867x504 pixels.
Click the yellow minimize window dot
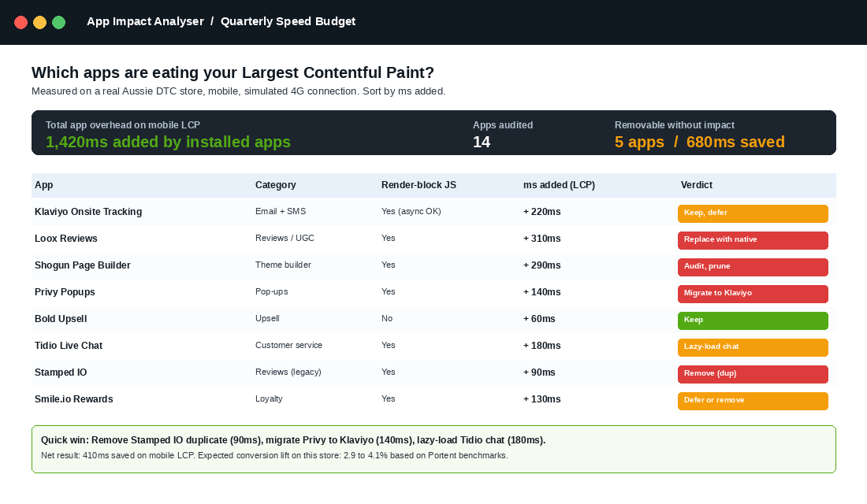click(40, 22)
